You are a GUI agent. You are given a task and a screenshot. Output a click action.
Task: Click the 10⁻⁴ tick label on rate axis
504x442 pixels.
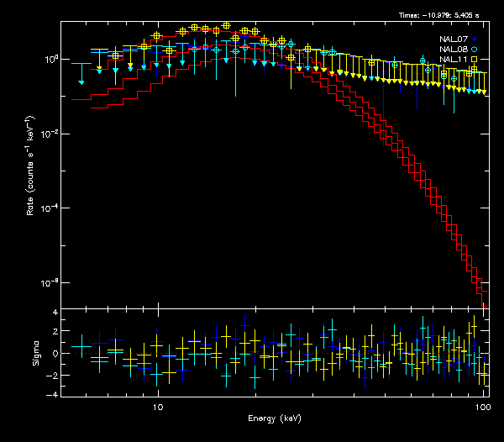coord(50,208)
